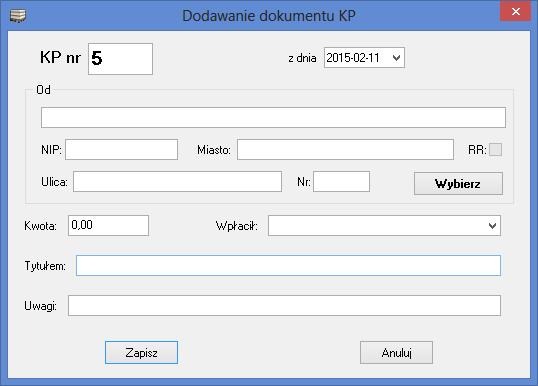
Task: Focus the NIP input field
Action: pos(121,149)
